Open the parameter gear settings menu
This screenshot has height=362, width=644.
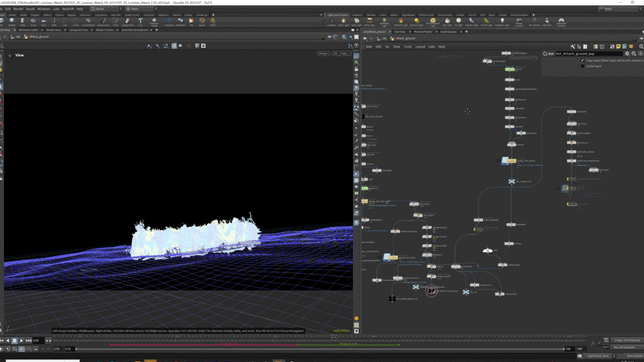click(627, 54)
